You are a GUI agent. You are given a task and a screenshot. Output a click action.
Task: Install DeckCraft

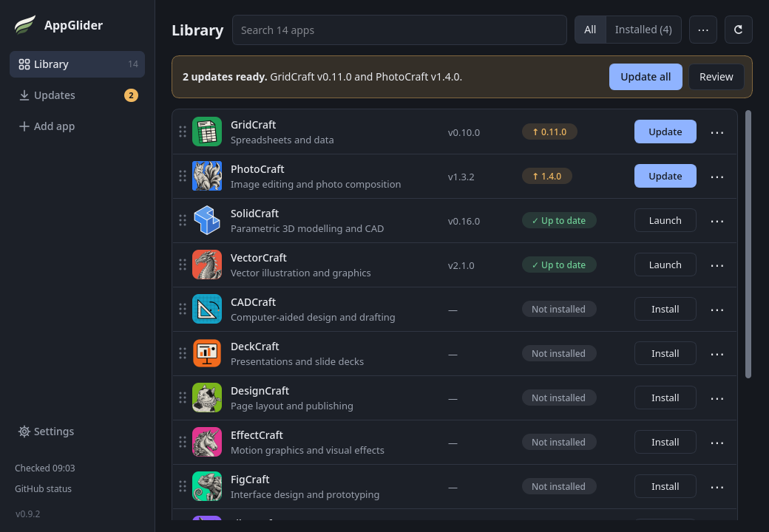[665, 353]
